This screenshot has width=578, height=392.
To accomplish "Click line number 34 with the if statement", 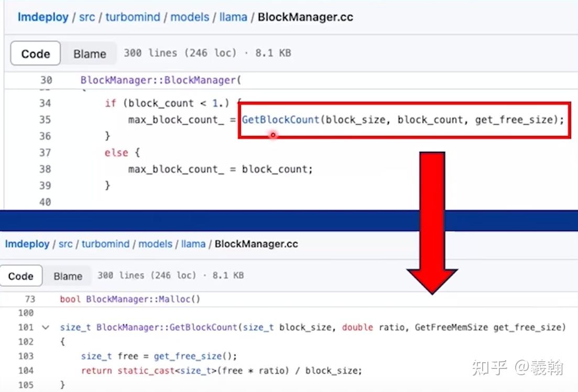I will pos(46,103).
